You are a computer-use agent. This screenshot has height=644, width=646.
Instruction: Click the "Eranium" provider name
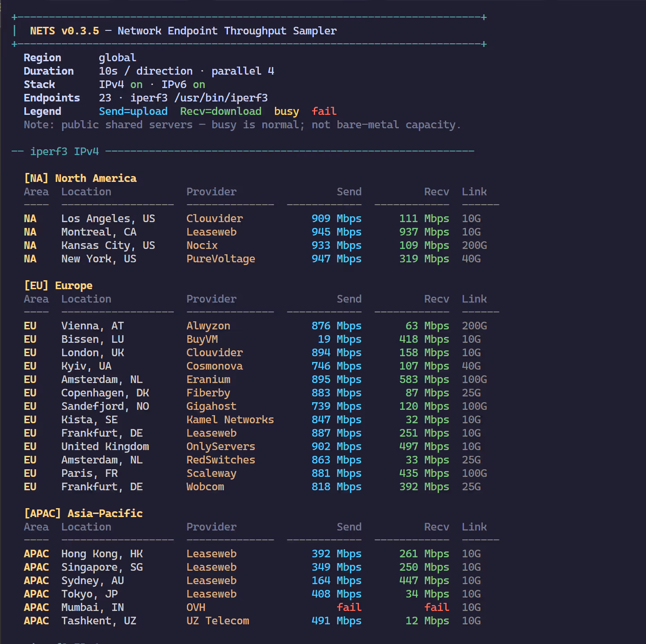point(208,379)
